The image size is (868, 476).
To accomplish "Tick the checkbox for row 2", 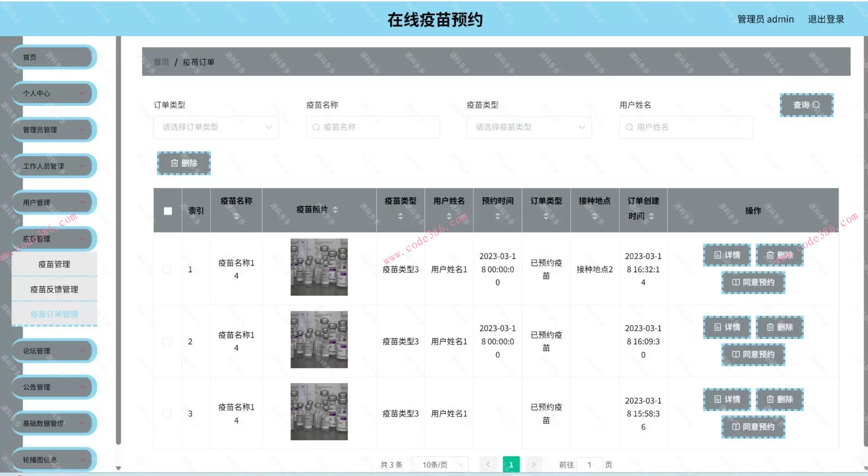I will (x=167, y=342).
